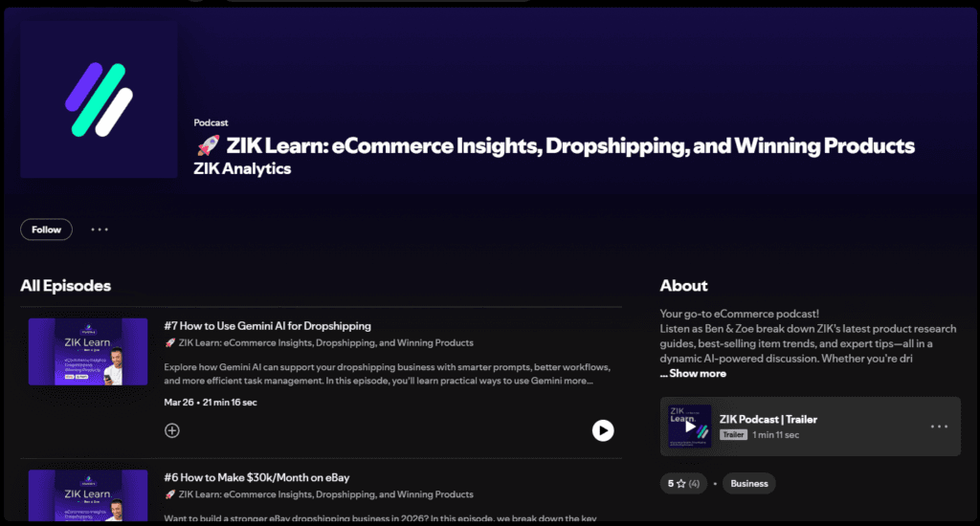Click the episode #6 eBay thumbnail
The image size is (980, 526).
(88, 495)
